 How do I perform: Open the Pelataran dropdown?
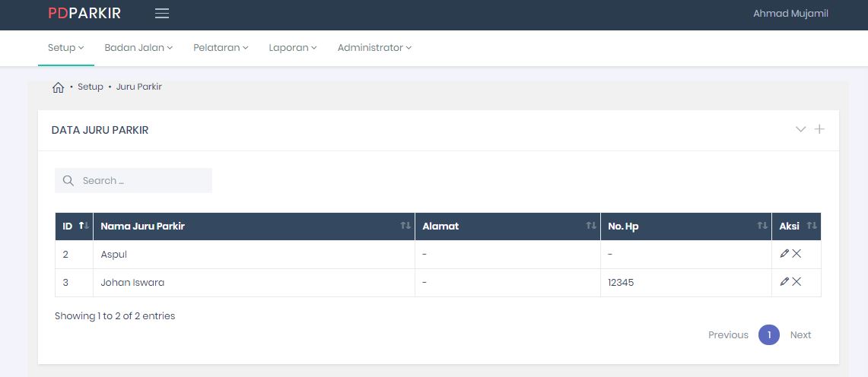(221, 47)
